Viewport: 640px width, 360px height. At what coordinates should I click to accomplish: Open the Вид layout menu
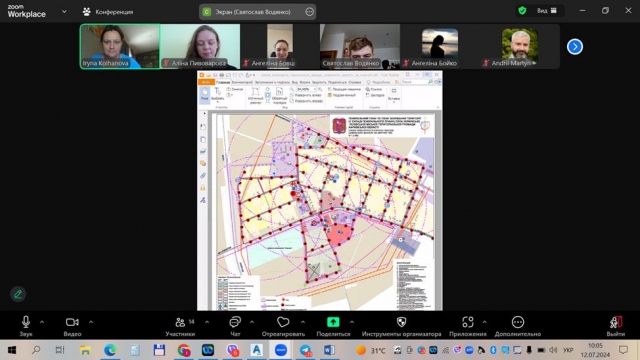tap(547, 11)
